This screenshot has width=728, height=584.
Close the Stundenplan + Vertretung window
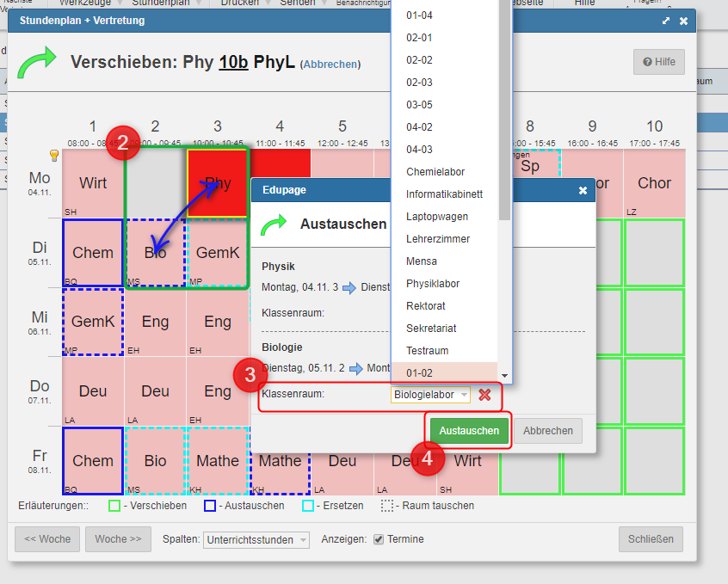point(683,21)
